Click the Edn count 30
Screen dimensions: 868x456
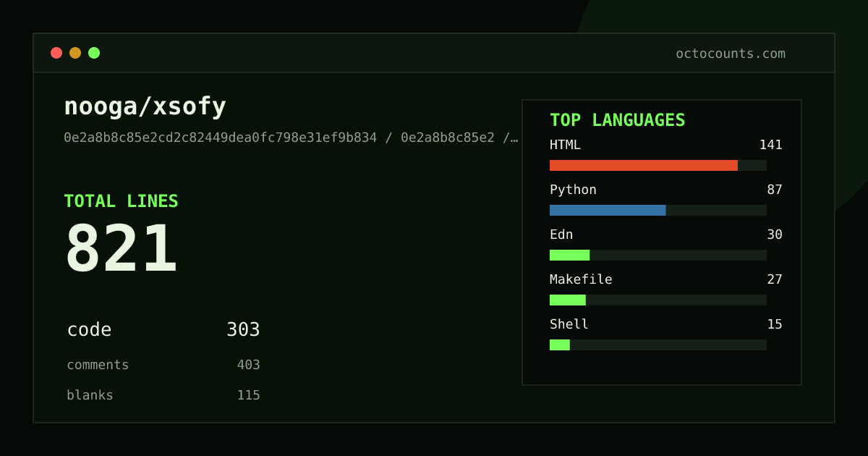pos(775,235)
